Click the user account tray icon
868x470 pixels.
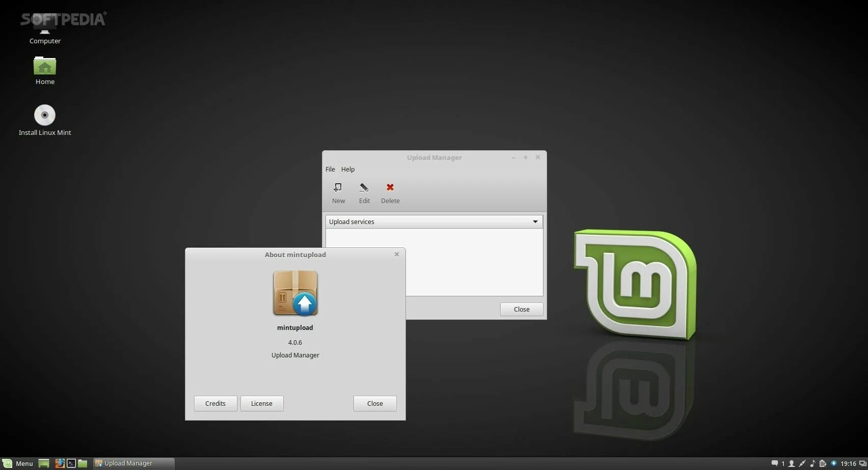[x=792, y=463]
